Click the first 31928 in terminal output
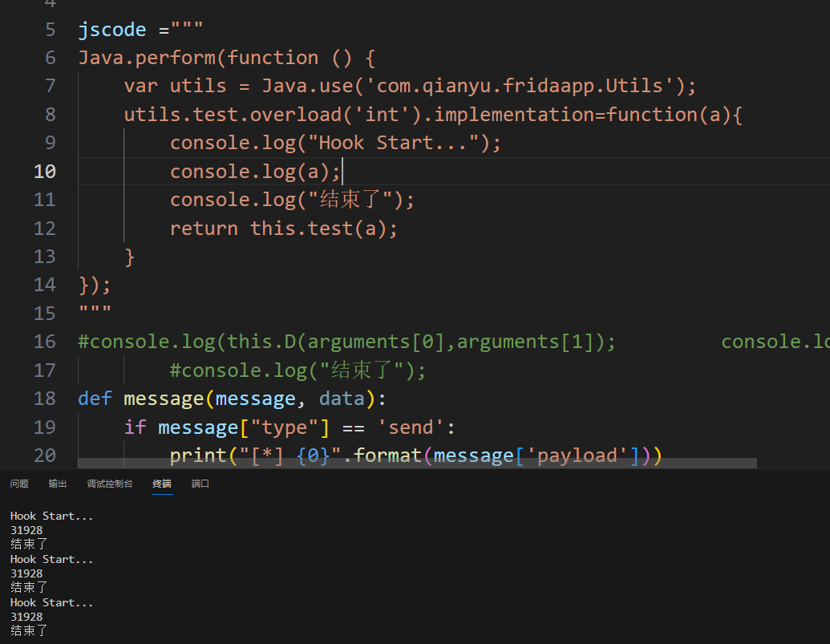 26,530
